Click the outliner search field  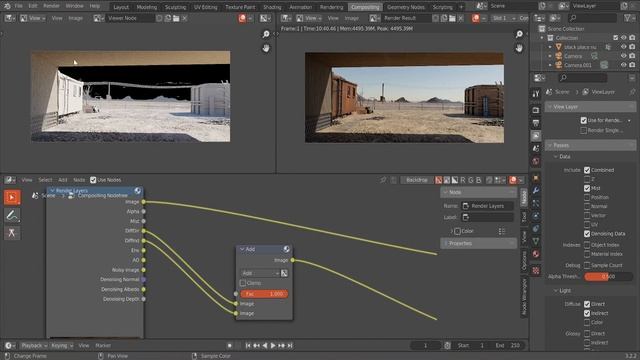coord(593,18)
